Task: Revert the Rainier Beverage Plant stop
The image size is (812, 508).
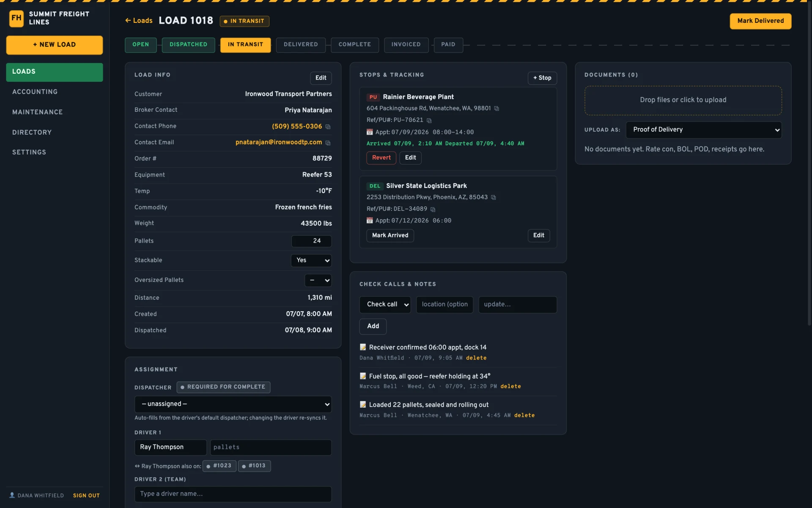Action: pyautogui.click(x=381, y=158)
